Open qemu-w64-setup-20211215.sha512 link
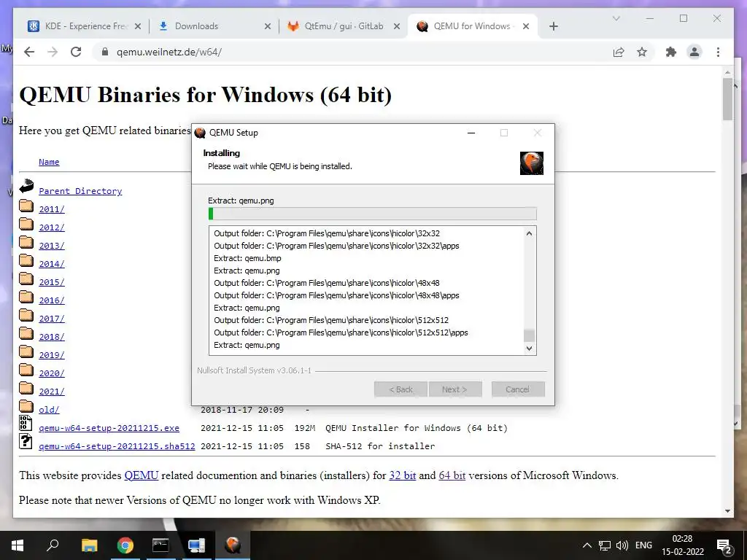This screenshot has width=747, height=560. pos(117,446)
